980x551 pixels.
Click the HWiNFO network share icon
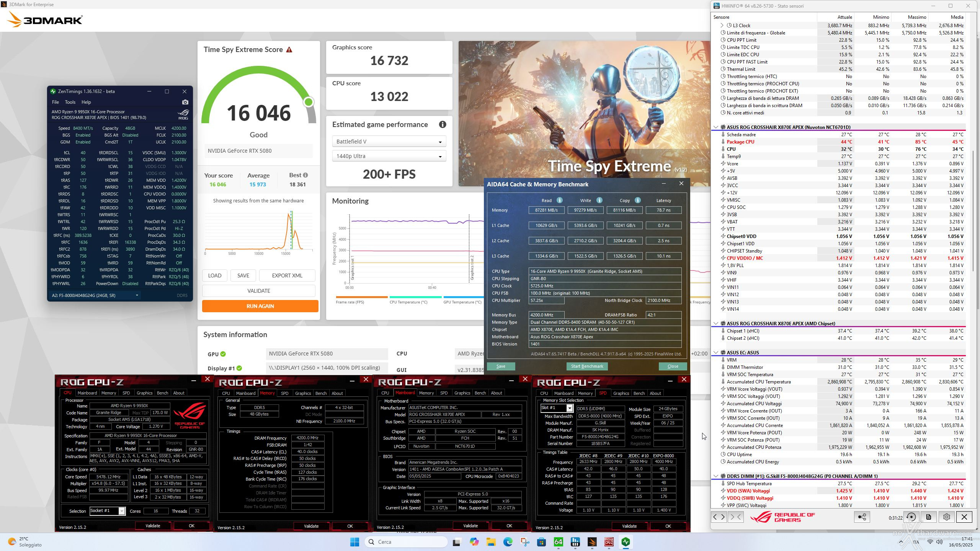pyautogui.click(x=862, y=517)
